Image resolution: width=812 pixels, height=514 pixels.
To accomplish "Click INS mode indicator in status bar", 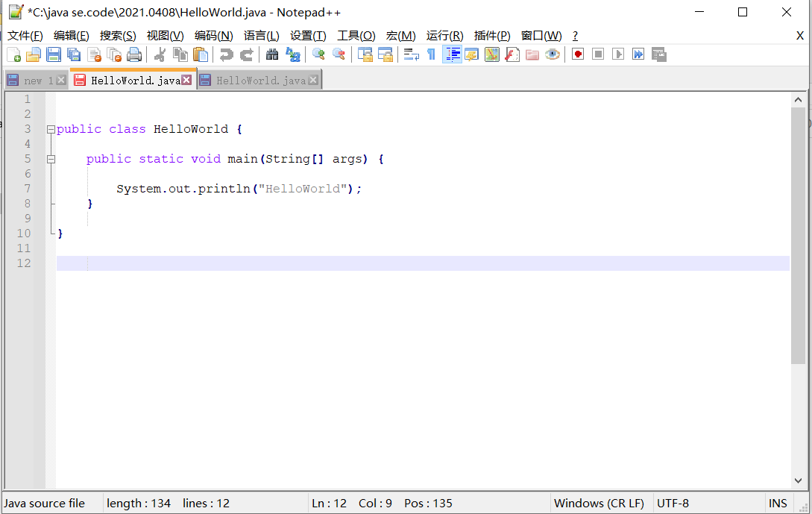I will coord(778,503).
